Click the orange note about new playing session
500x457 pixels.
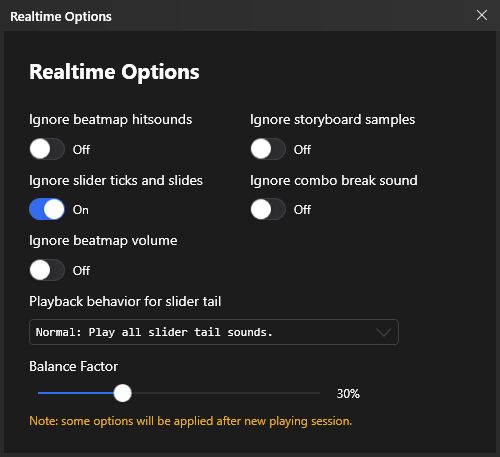click(191, 421)
